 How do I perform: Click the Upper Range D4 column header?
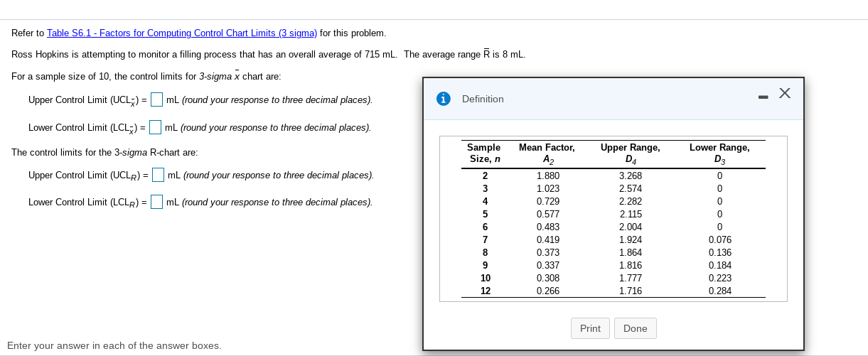(x=631, y=153)
